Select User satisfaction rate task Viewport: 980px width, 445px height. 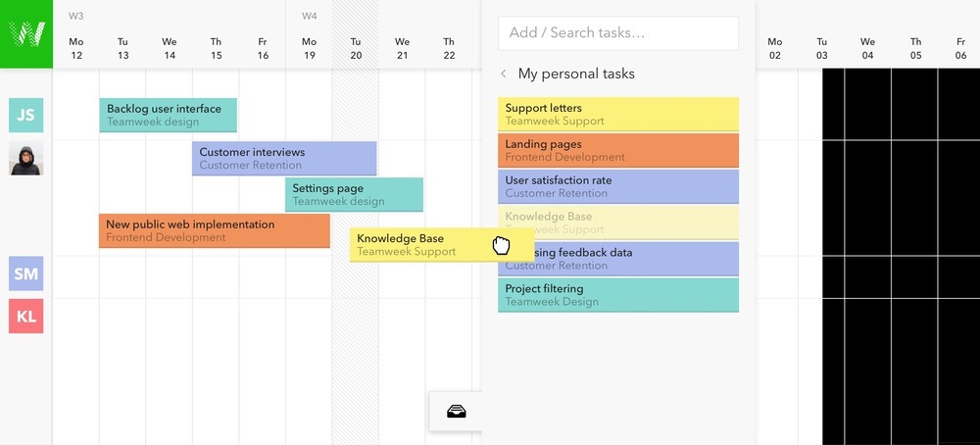[x=618, y=187]
